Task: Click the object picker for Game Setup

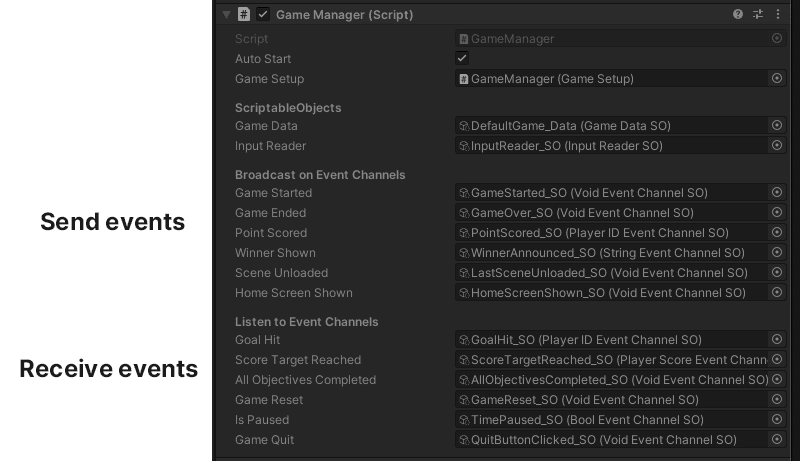Action: 777,79
